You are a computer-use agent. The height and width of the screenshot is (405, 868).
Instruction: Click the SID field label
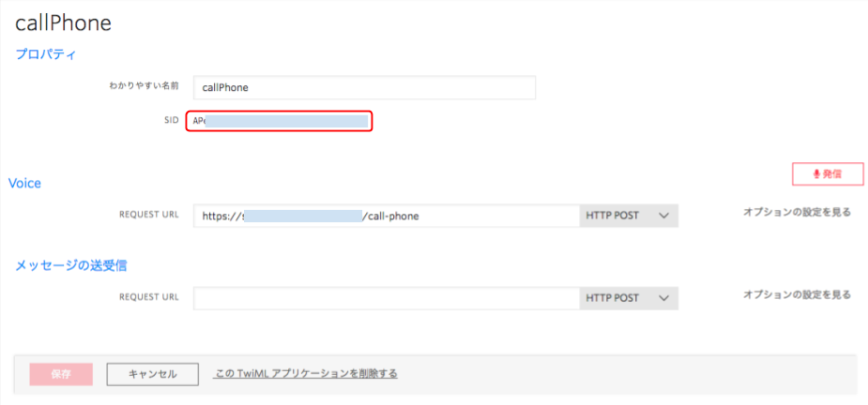click(170, 121)
